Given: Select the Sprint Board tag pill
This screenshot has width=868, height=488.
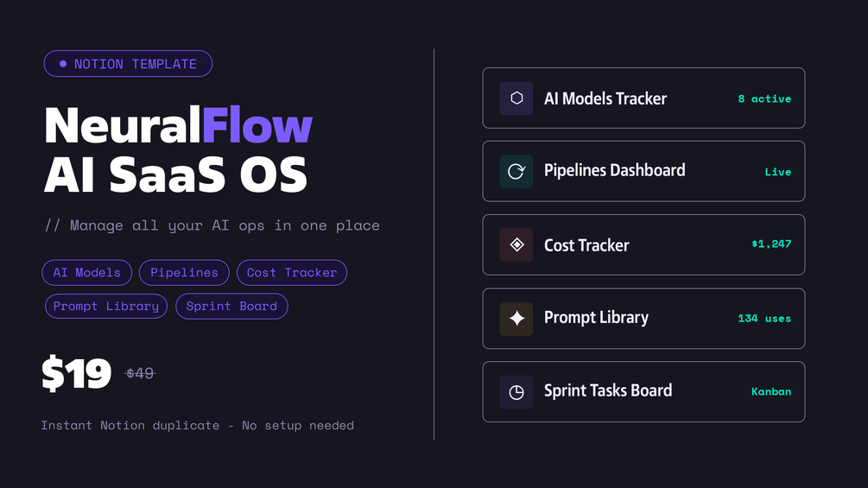Looking at the screenshot, I should (x=231, y=307).
